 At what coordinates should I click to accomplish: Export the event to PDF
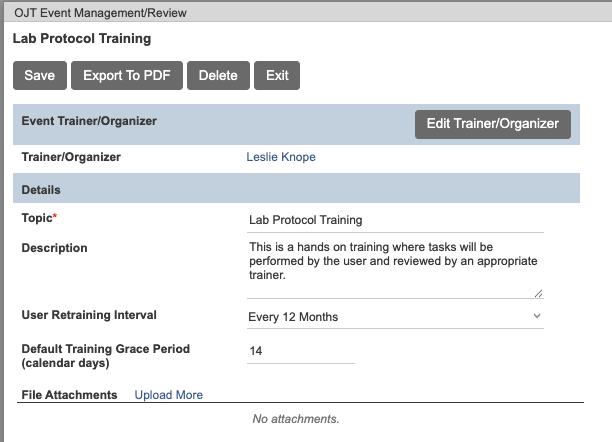127,75
